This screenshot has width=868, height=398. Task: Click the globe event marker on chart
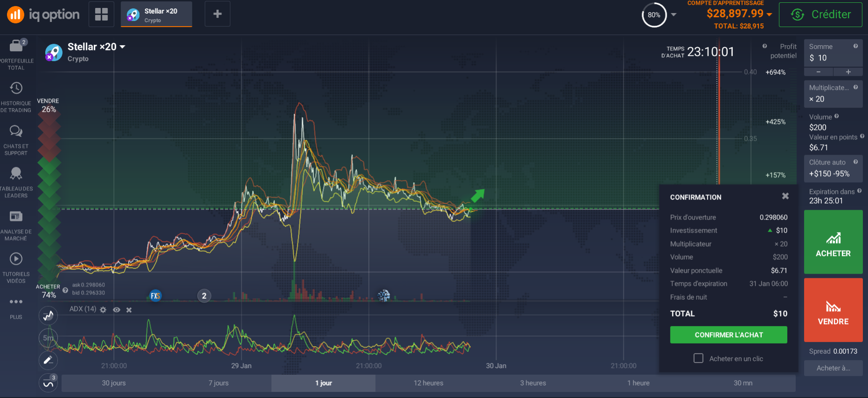[x=384, y=295]
